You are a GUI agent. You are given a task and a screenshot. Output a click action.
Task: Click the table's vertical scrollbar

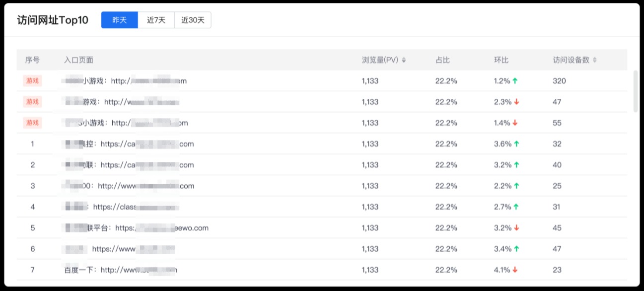636,91
